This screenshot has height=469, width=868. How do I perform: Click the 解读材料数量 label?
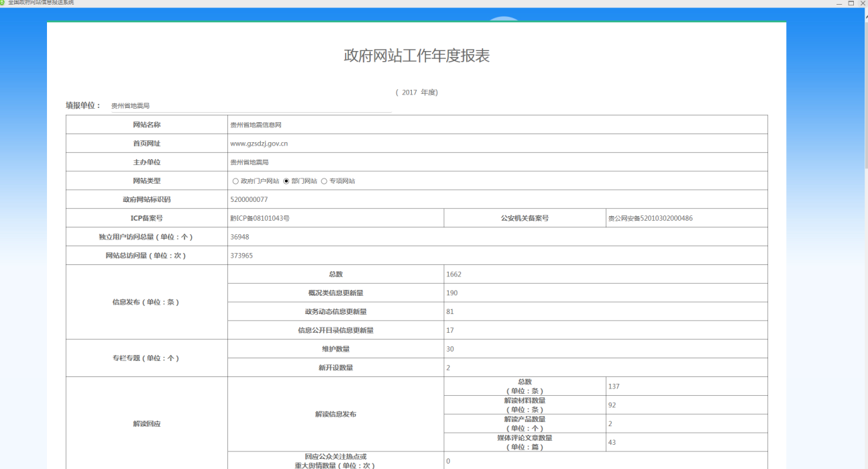tap(525, 405)
